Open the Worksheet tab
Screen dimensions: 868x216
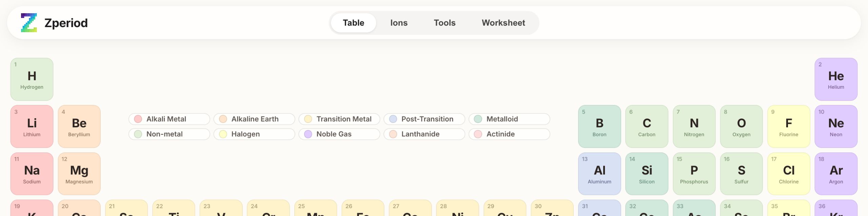click(503, 23)
